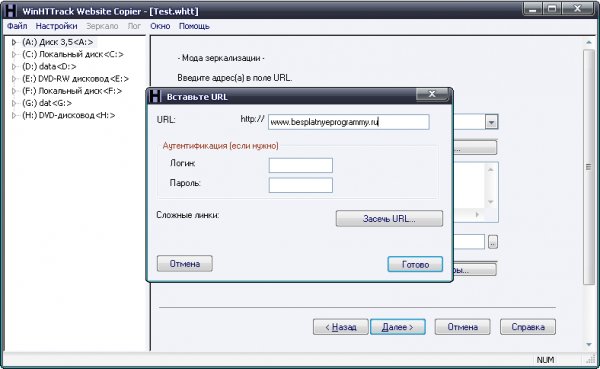
Task: Close the Вставьте URL dialog
Action: pyautogui.click(x=432, y=94)
